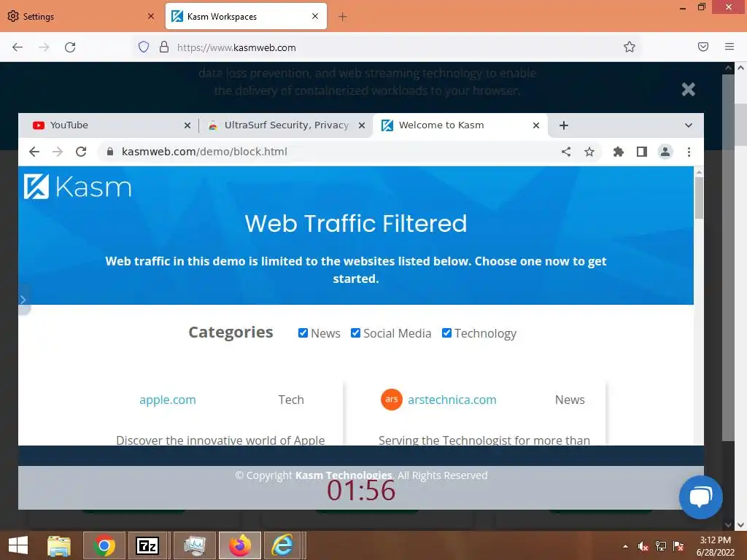Open Firefox tracking protection shield
Screen dimensions: 747x560
point(144,47)
